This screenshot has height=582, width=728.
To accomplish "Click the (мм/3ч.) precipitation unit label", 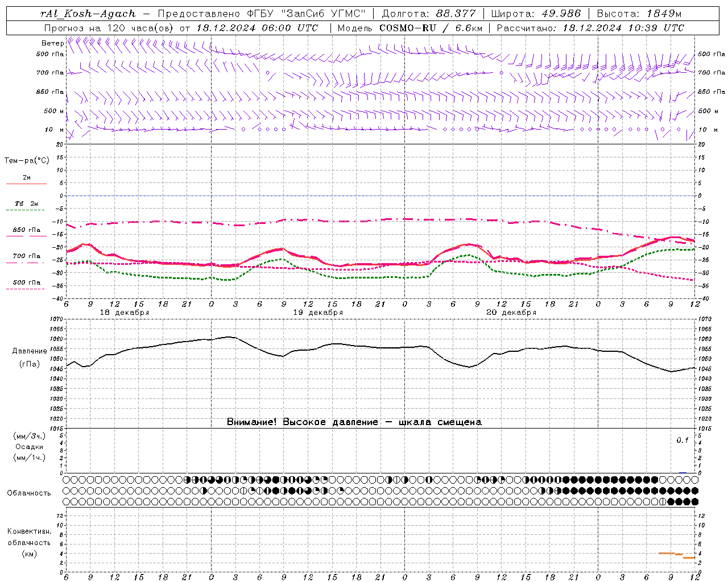I will pos(30,436).
